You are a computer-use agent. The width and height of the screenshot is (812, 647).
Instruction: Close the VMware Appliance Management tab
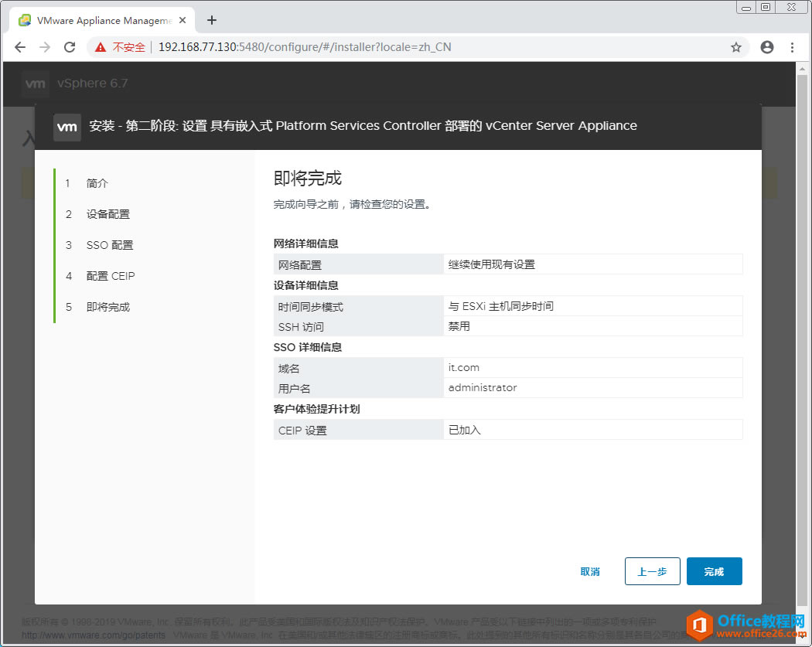point(183,20)
